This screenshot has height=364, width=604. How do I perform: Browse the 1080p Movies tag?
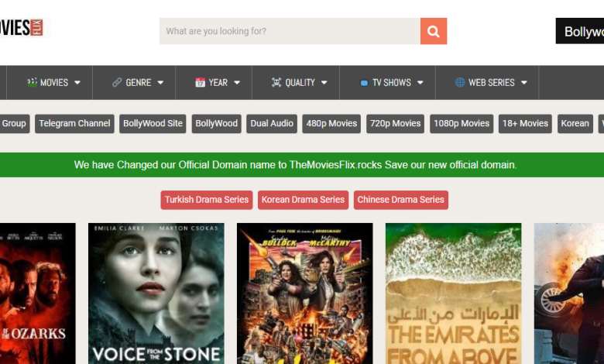pos(462,124)
